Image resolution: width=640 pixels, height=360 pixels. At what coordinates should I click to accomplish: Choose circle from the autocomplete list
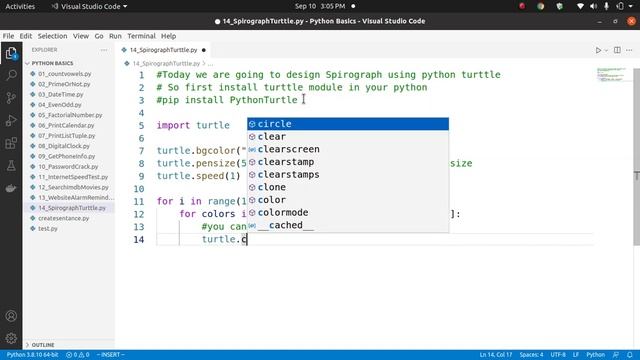(348, 124)
